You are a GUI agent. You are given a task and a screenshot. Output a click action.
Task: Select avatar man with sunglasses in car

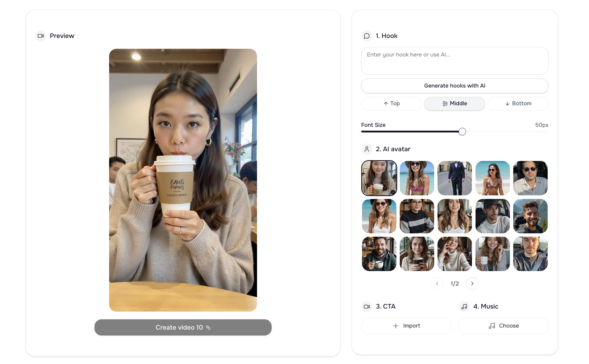point(530,178)
